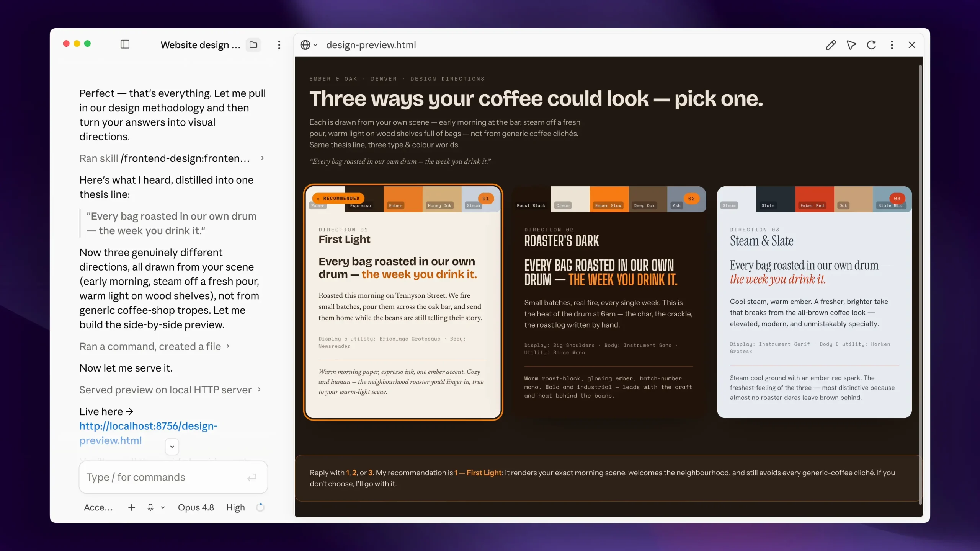Reload the design preview page

click(x=872, y=45)
